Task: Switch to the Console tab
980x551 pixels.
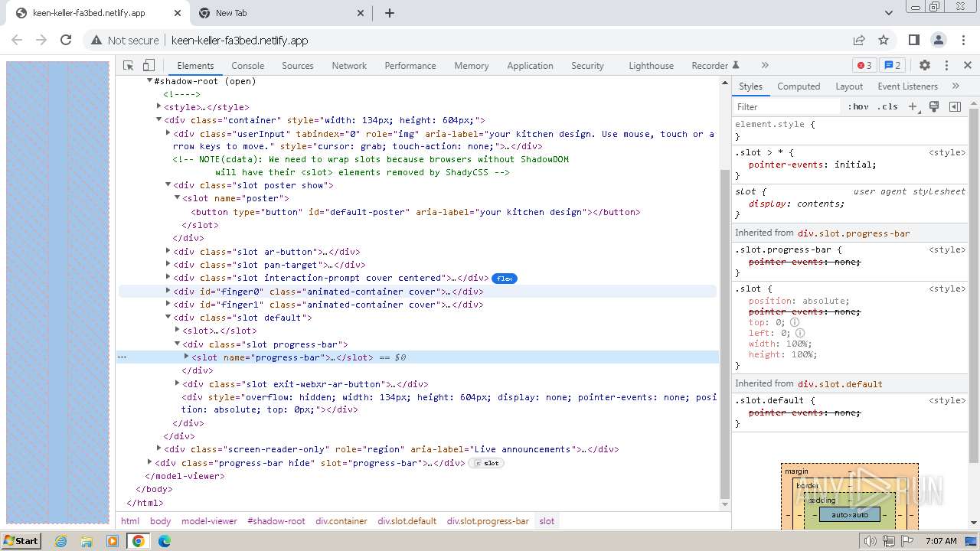Action: click(x=248, y=66)
